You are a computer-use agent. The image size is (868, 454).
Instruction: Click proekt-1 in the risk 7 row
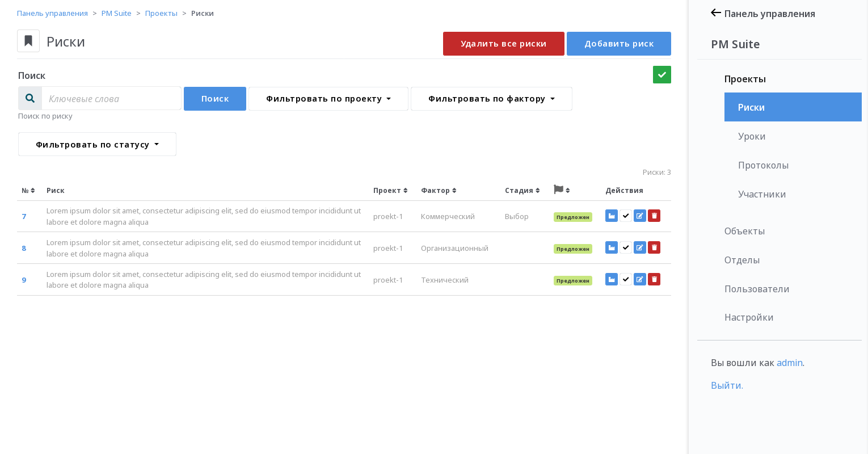pyautogui.click(x=388, y=216)
